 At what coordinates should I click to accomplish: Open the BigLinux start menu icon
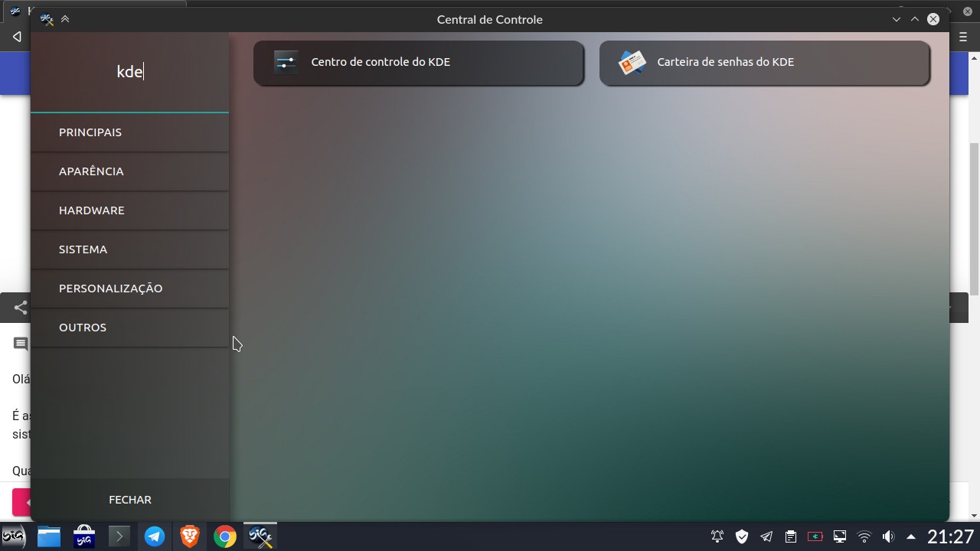click(x=13, y=536)
